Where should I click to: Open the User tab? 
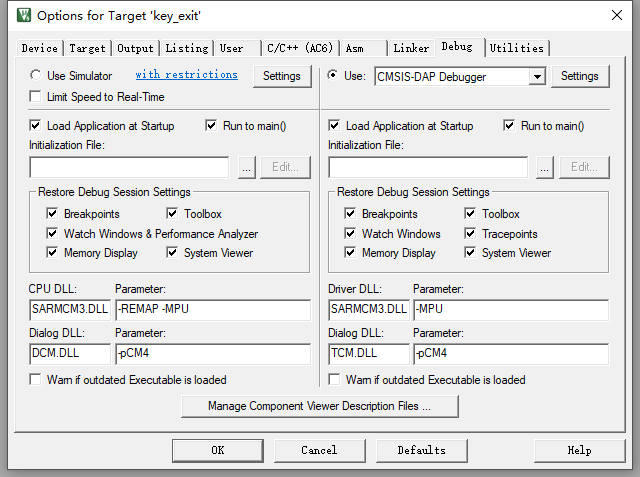pyautogui.click(x=238, y=48)
